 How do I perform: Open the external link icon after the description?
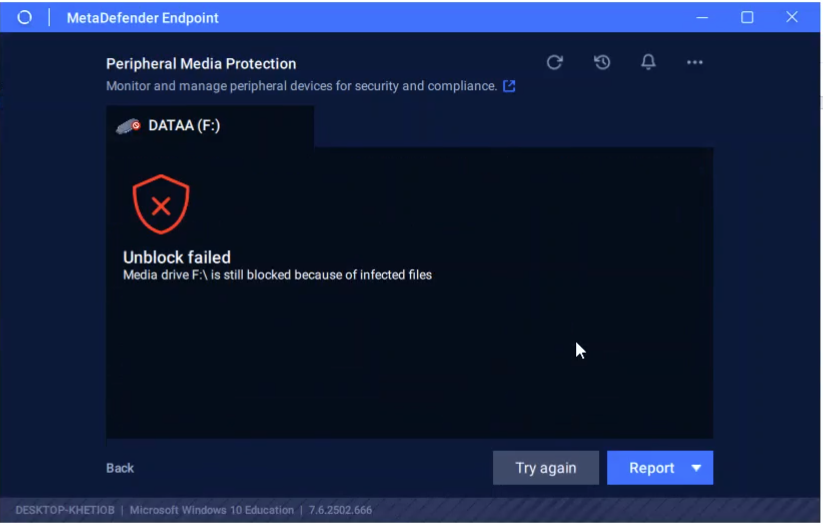[x=509, y=86]
